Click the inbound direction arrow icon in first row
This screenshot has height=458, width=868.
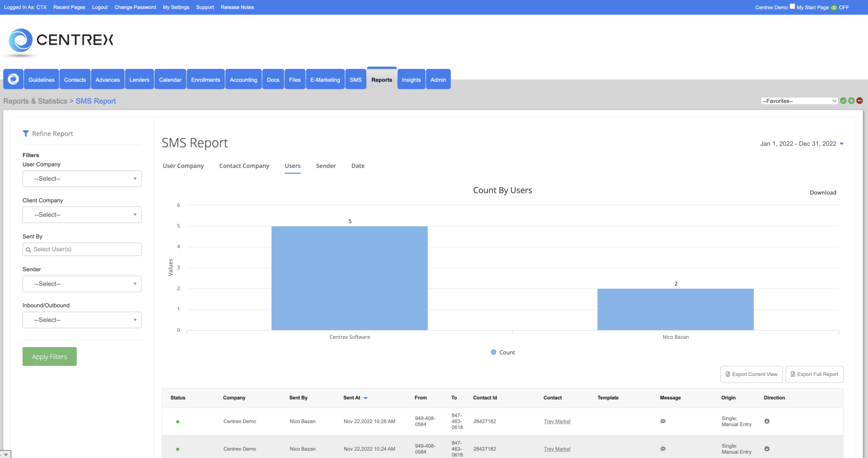pyautogui.click(x=767, y=421)
